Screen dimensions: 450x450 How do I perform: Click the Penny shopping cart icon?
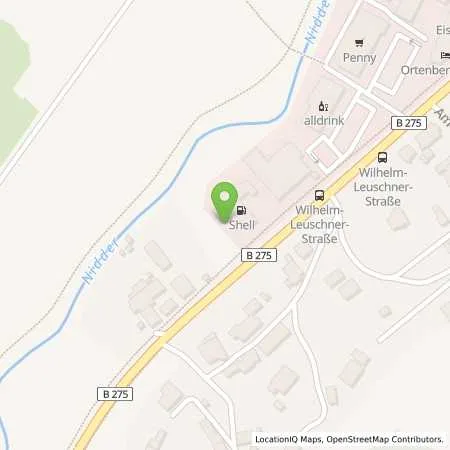[359, 43]
